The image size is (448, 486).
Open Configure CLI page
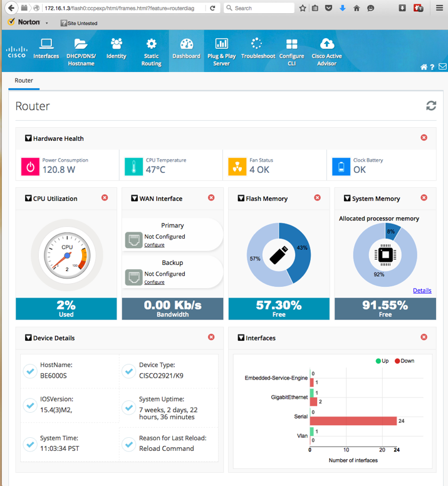click(x=291, y=52)
